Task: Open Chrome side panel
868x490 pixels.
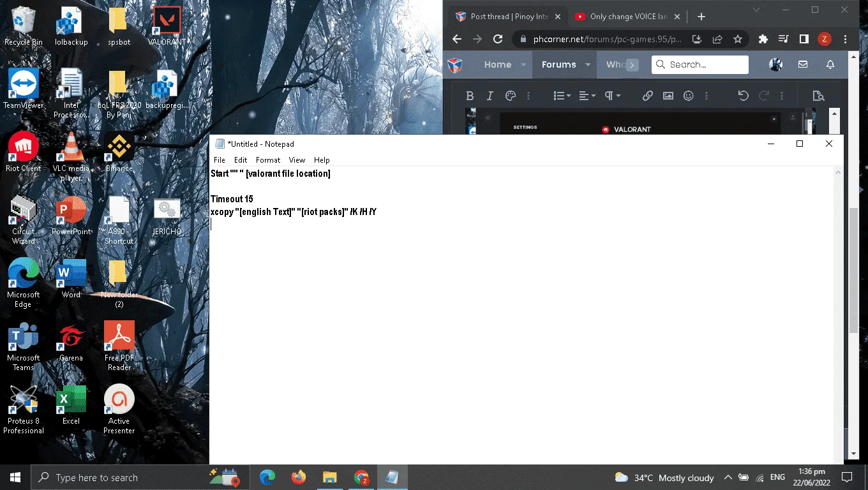Action: 804,39
